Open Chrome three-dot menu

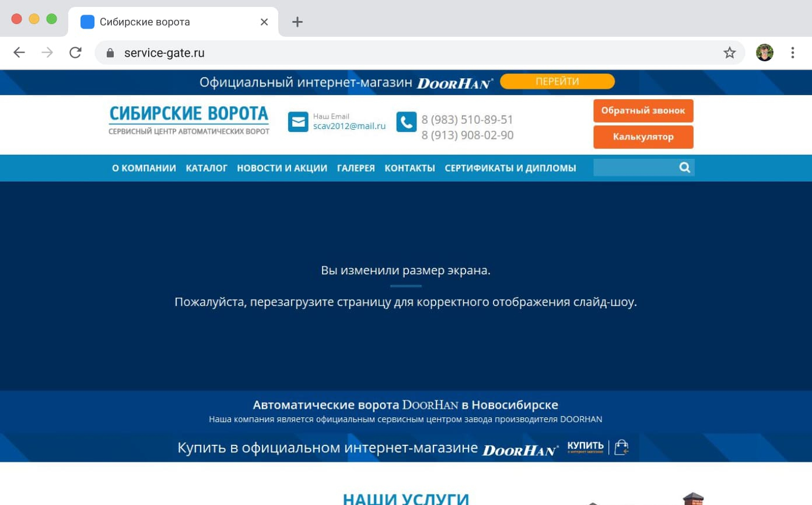[793, 53]
